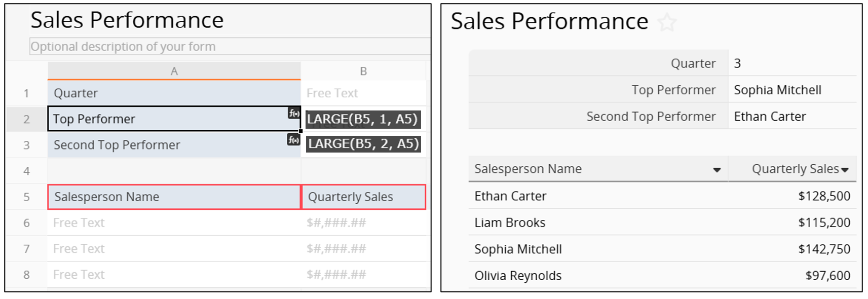Select the LARGE(B5, 2, A5) formula cell
Screen dimensions: 868x299
363,144
